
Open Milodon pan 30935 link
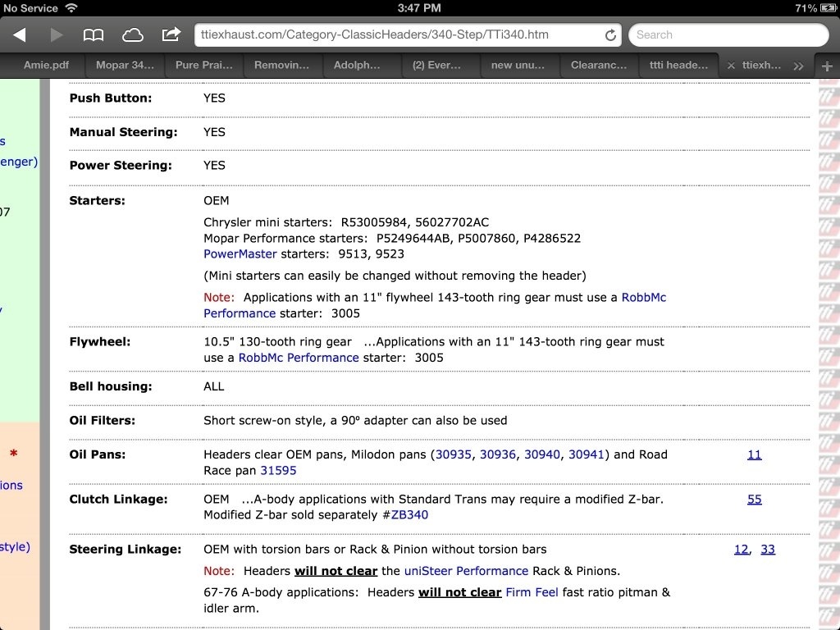point(454,454)
